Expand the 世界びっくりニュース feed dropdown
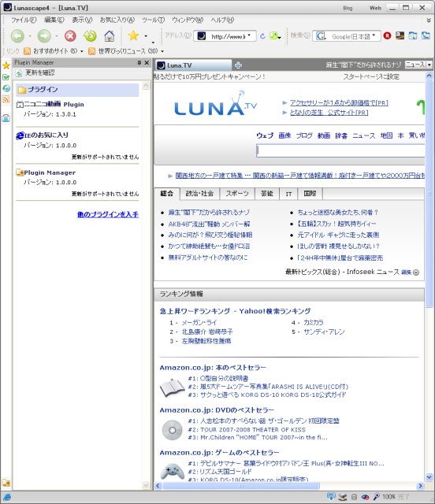This screenshot has width=435, height=504. coord(162,51)
